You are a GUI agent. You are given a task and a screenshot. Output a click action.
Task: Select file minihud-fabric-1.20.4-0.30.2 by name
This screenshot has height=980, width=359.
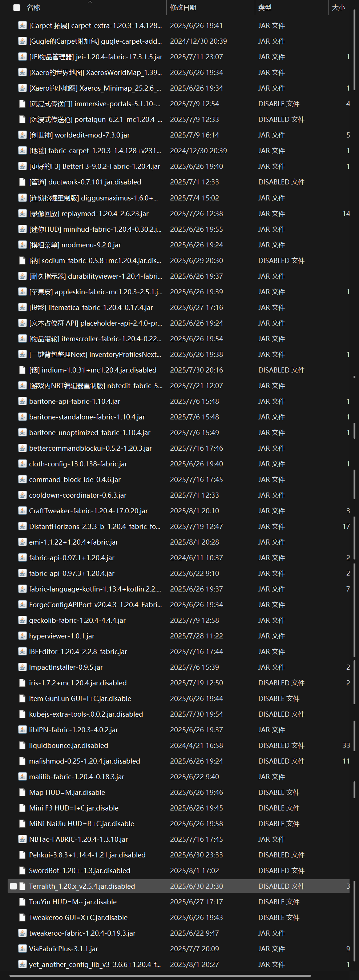[95, 229]
